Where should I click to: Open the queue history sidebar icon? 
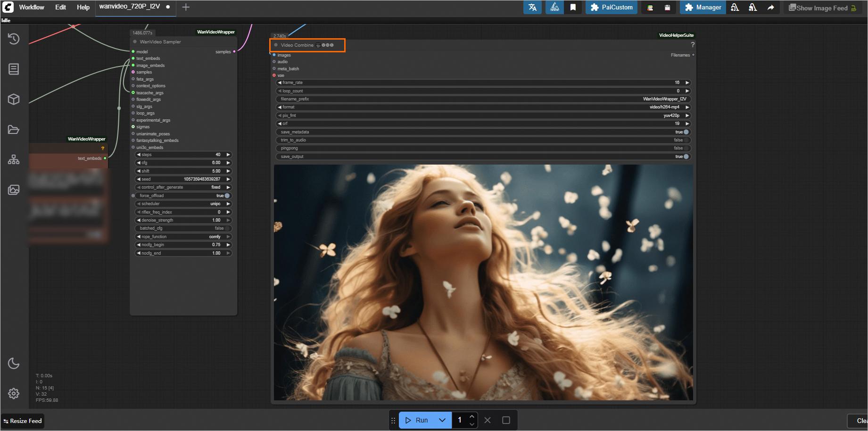click(14, 39)
